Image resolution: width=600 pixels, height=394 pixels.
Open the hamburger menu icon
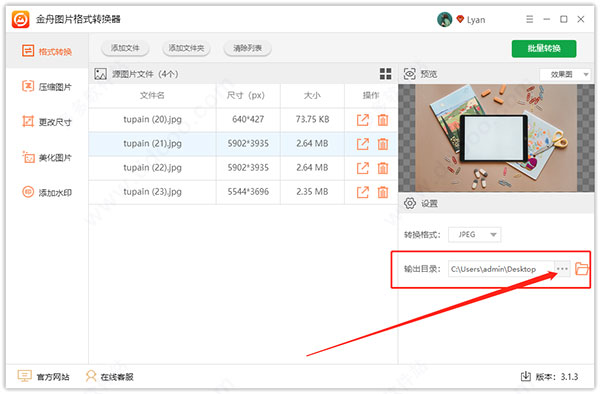tap(530, 19)
